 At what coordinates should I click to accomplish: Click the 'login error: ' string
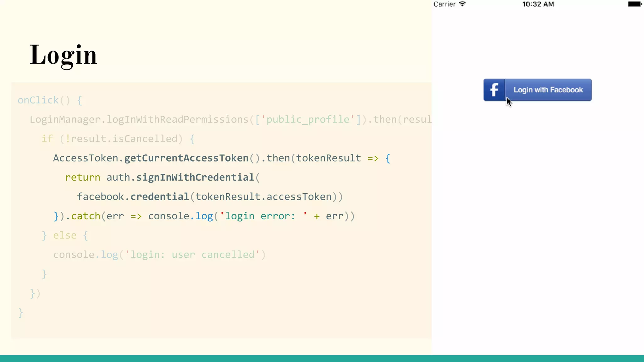263,216
